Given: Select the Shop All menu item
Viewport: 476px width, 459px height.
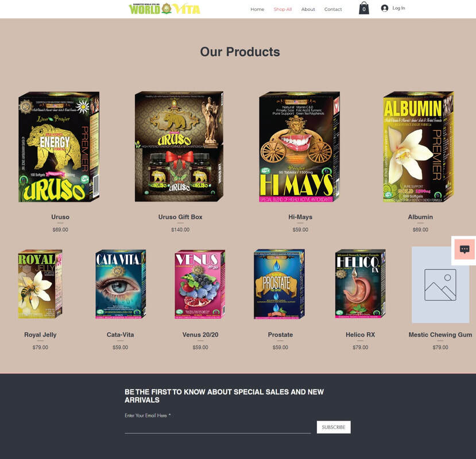Looking at the screenshot, I should (282, 9).
